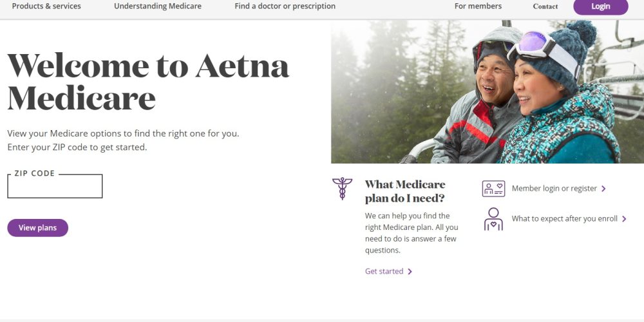Click chevron beside Member login or register
Screen dimensions: 644x322
coord(603,189)
